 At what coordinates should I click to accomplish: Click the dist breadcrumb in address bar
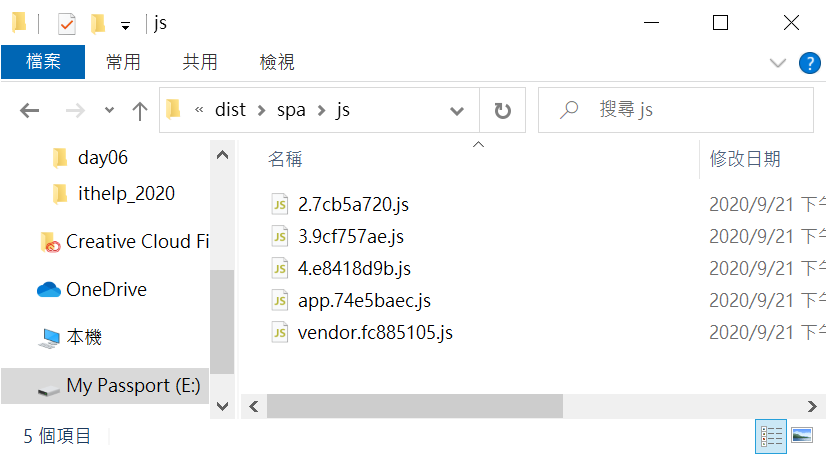pos(230,110)
